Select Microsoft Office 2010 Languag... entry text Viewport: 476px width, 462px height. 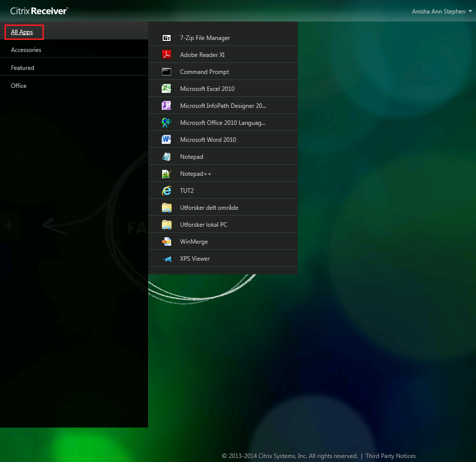[x=223, y=123]
